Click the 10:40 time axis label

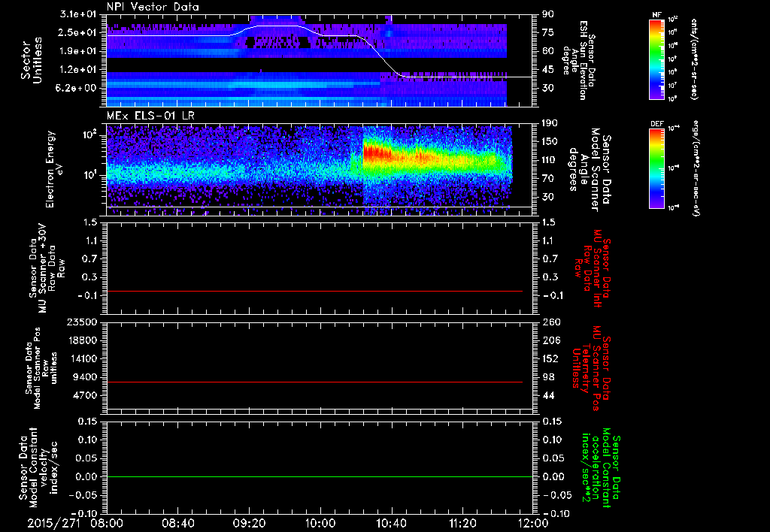391,523
